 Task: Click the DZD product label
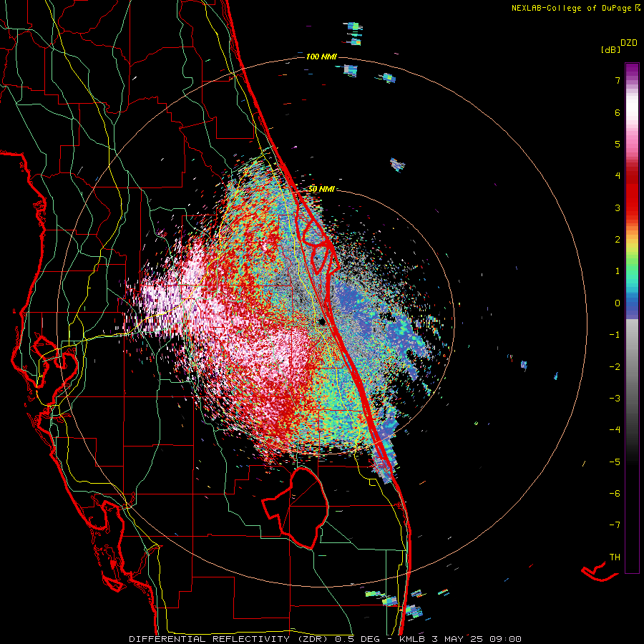pyautogui.click(x=629, y=43)
